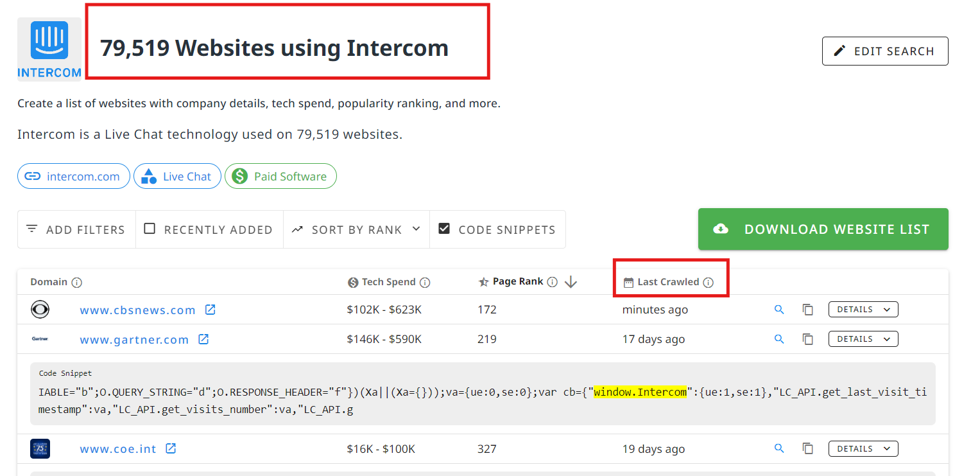
Task: Open the www.coe.int link
Action: [118, 449]
